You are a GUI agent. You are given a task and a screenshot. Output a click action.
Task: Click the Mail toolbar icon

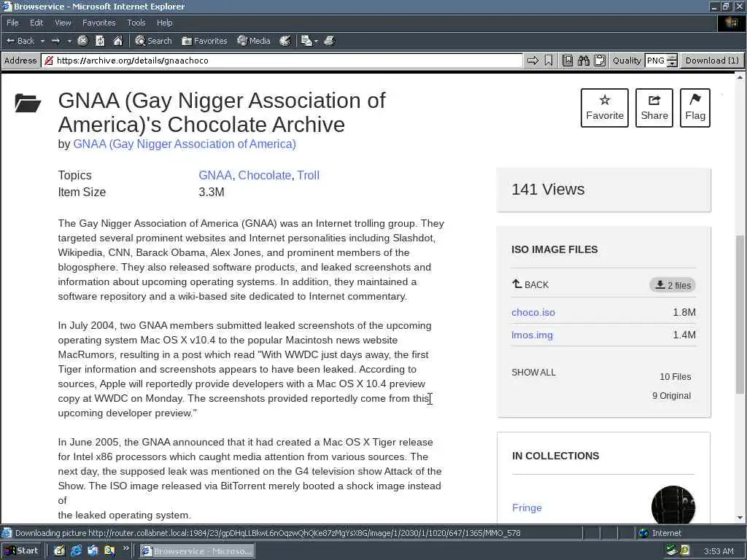click(x=306, y=41)
